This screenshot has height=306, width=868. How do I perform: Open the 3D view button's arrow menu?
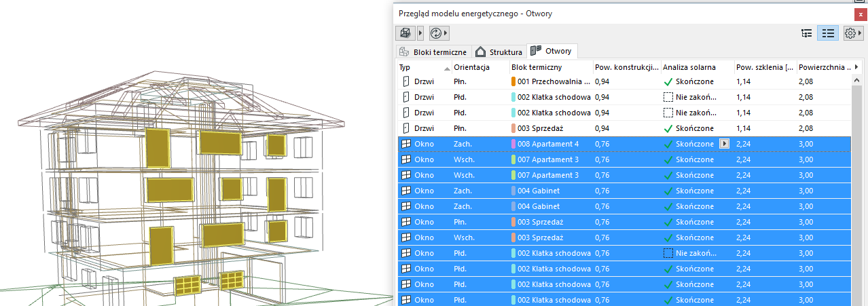tap(420, 33)
